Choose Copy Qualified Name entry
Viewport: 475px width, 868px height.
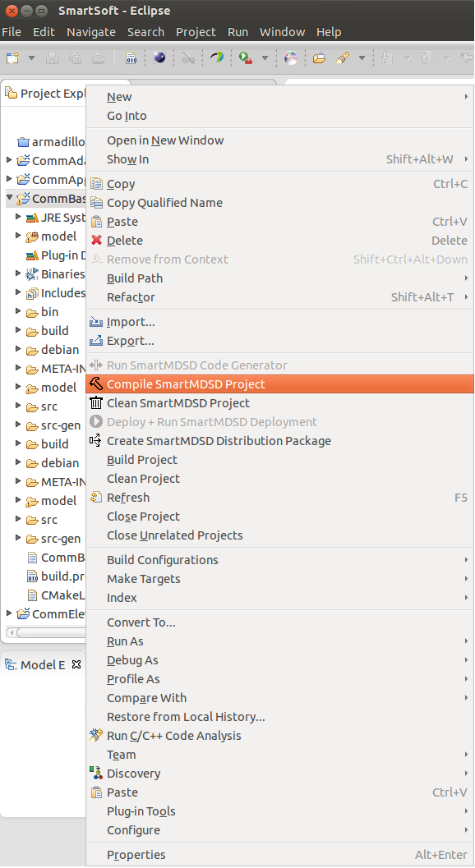click(280, 203)
